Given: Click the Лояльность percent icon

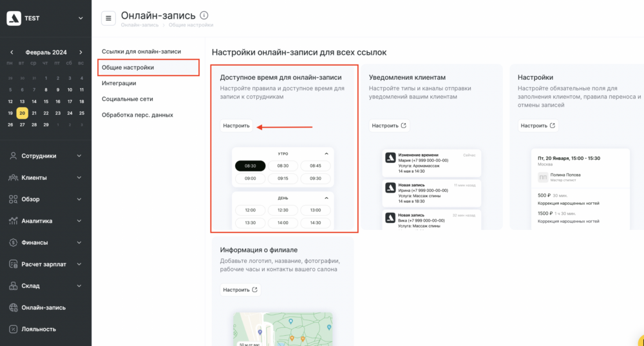Looking at the screenshot, I should [13, 329].
